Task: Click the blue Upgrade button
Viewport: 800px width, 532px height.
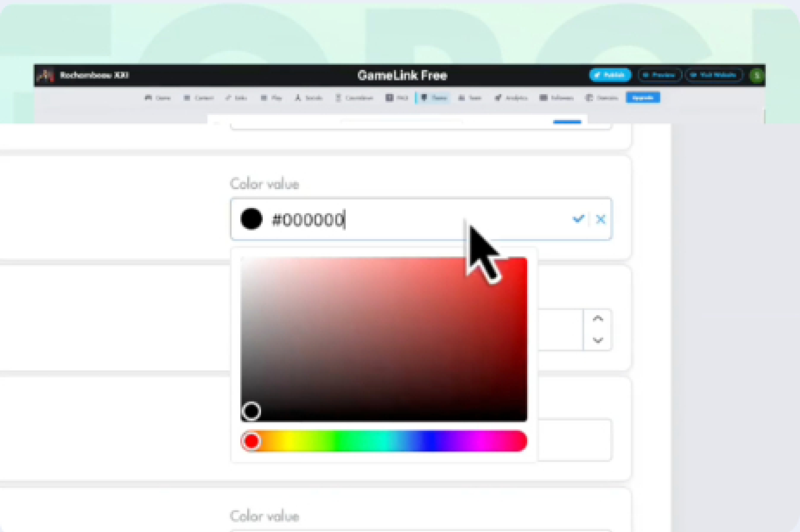Action: pyautogui.click(x=643, y=98)
